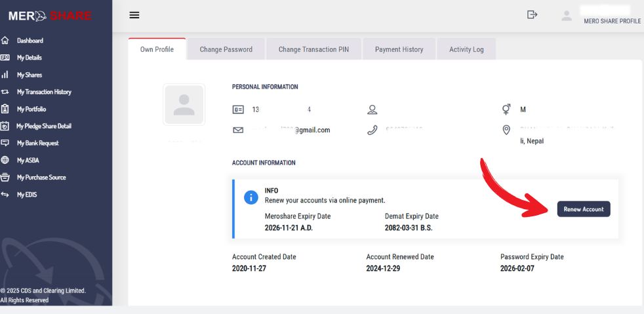The height and width of the screenshot is (314, 644).
Task: Click the ACCOUNT INFORMATION heading
Action: (x=264, y=163)
